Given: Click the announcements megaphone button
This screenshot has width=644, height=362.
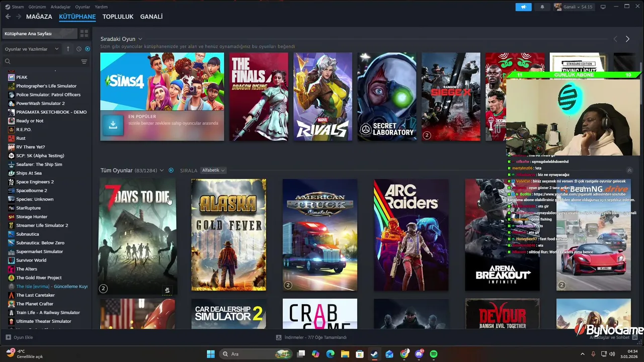Looking at the screenshot, I should (523, 7).
